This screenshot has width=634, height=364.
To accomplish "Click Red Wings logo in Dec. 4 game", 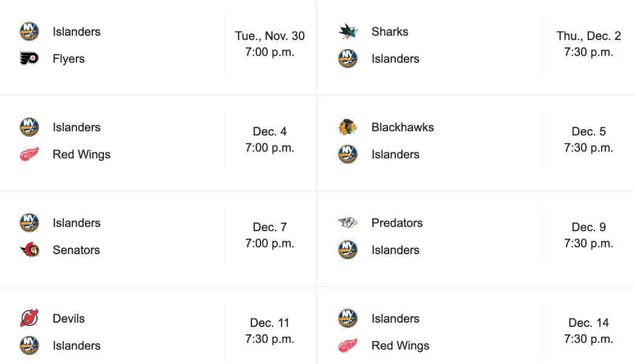I will (x=29, y=155).
